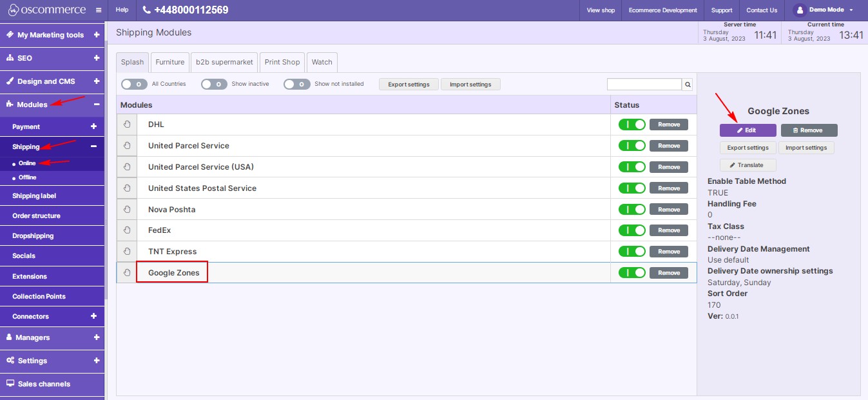Click the My Marketing tools tag icon
This screenshot has height=400, width=868.
pyautogui.click(x=10, y=35)
